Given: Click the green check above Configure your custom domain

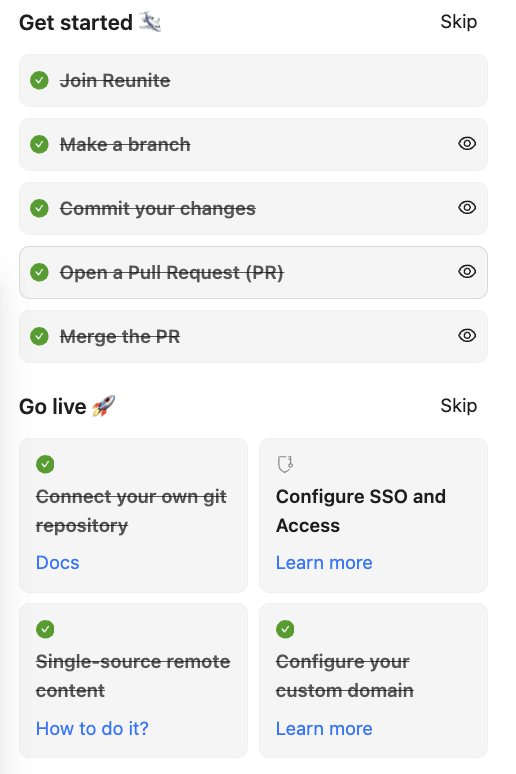Looking at the screenshot, I should tap(285, 629).
